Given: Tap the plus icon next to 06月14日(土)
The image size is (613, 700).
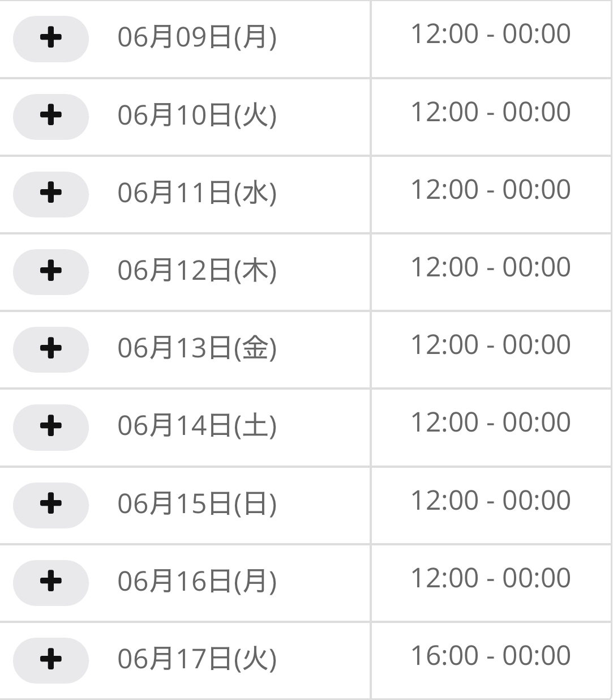Looking at the screenshot, I should (51, 427).
